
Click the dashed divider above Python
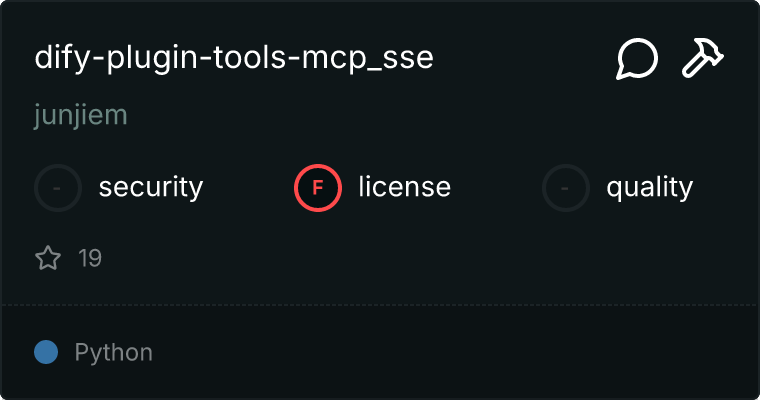[380, 304]
